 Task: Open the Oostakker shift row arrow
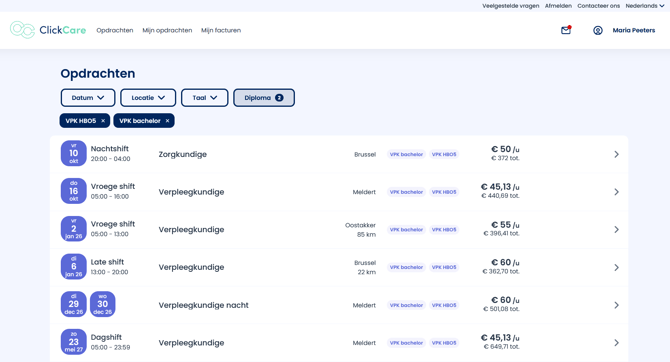[x=616, y=230]
